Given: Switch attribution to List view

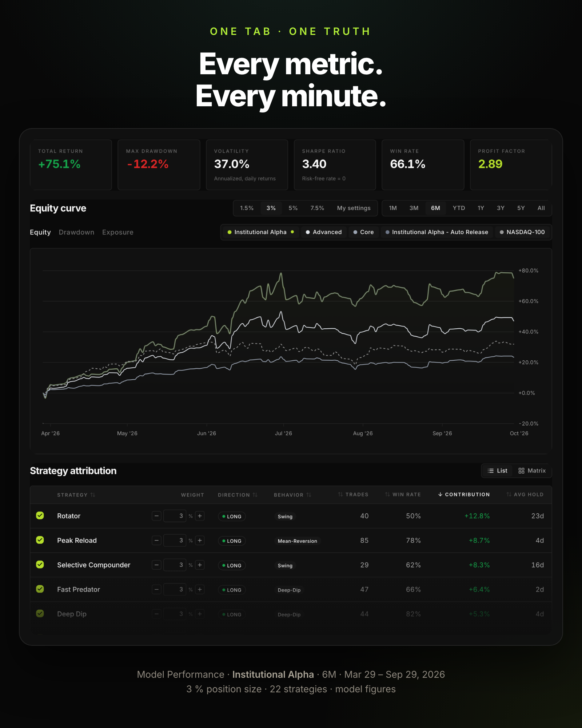Looking at the screenshot, I should coord(497,471).
